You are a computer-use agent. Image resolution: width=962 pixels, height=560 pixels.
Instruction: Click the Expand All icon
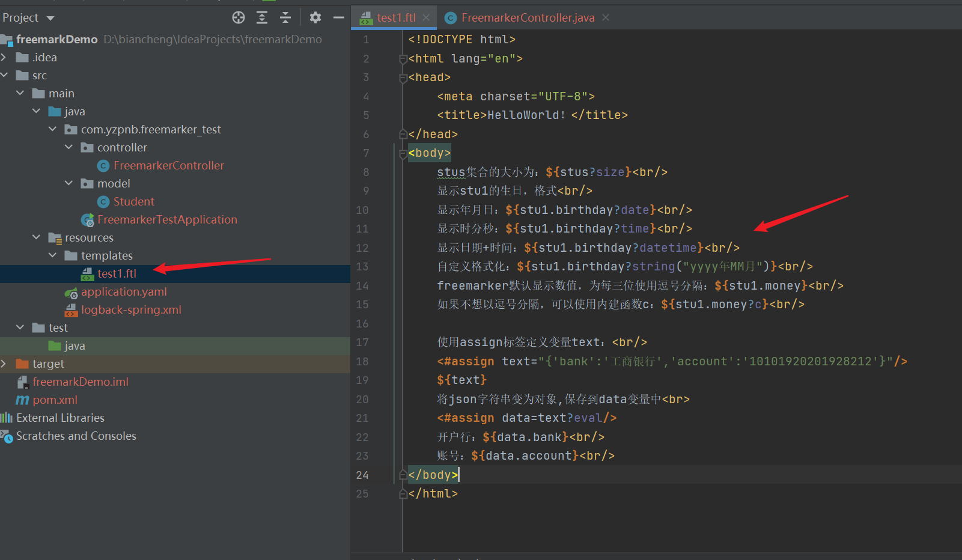262,17
